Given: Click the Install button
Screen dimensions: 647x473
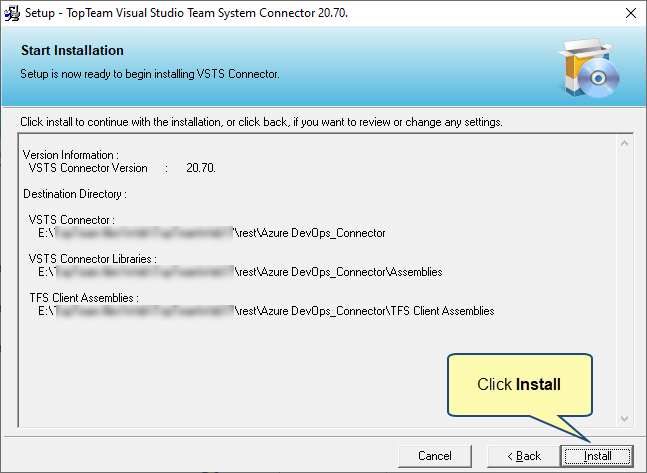Looking at the screenshot, I should click(x=597, y=456).
